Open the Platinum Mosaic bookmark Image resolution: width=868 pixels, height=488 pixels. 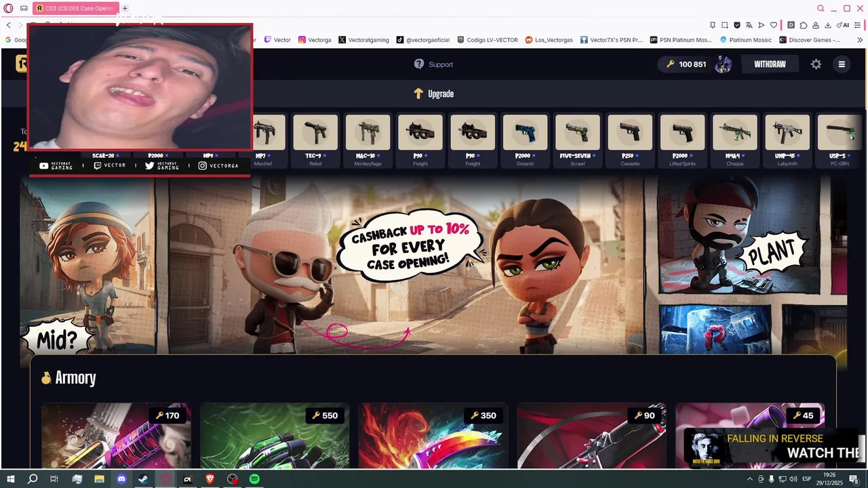coord(745,40)
